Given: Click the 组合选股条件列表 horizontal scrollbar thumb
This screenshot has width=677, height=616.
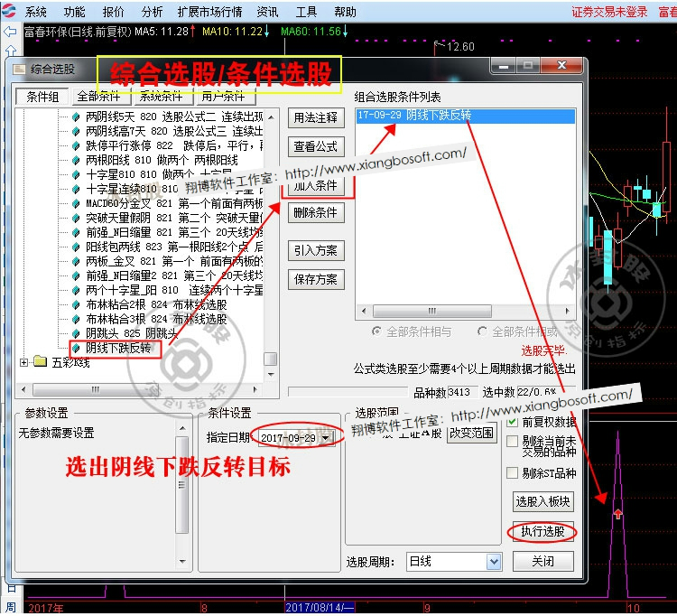Looking at the screenshot, I should click(432, 311).
